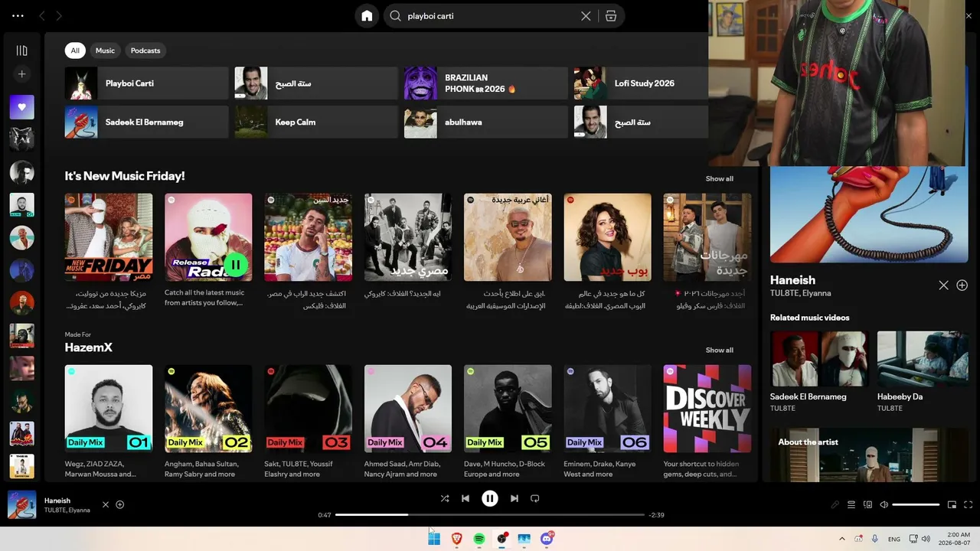Adjust the volume slider
This screenshot has width=980, height=551.
click(916, 505)
